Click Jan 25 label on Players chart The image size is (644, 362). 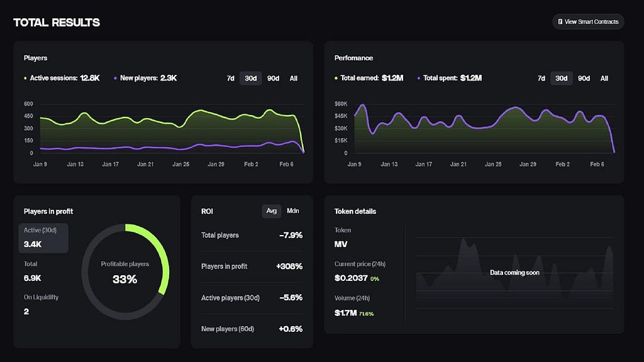tap(180, 164)
